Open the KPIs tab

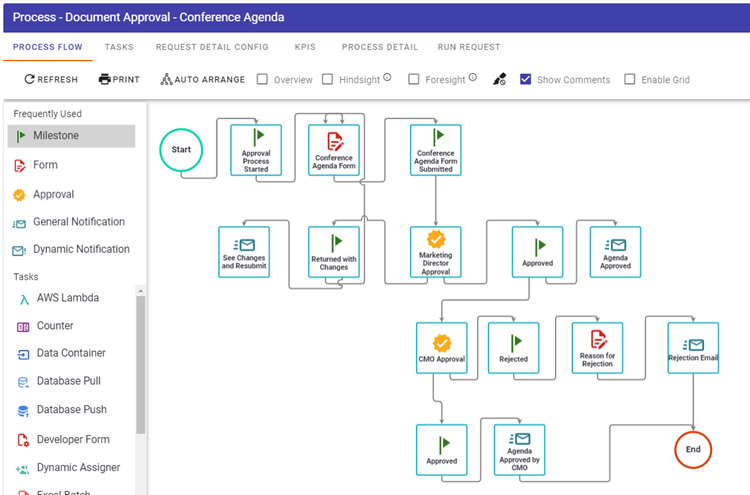[x=305, y=47]
